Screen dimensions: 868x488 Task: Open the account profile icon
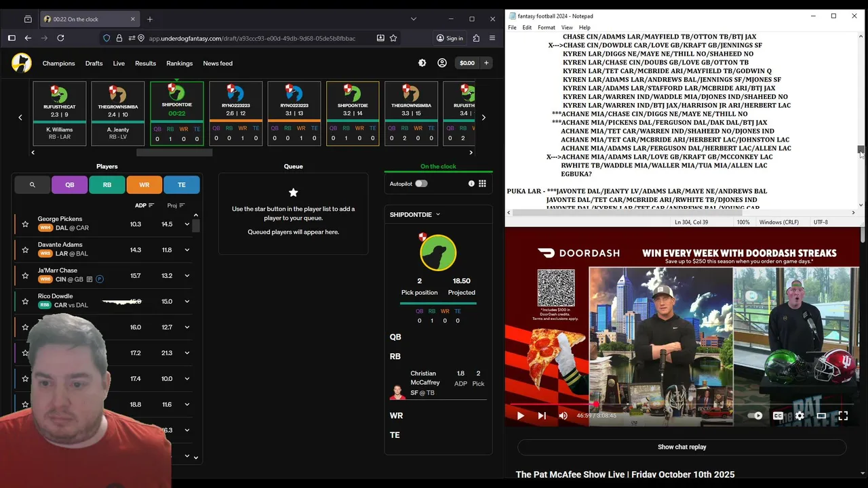[442, 63]
